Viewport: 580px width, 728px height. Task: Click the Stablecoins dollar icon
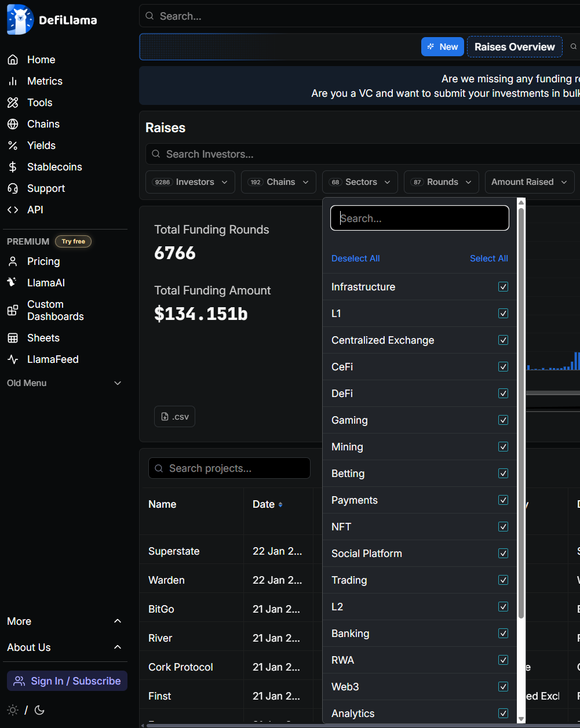pos(13,167)
